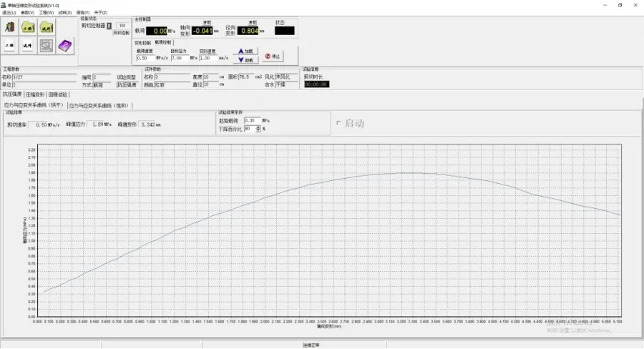
Task: Open the 关于 menu
Action: coord(101,13)
